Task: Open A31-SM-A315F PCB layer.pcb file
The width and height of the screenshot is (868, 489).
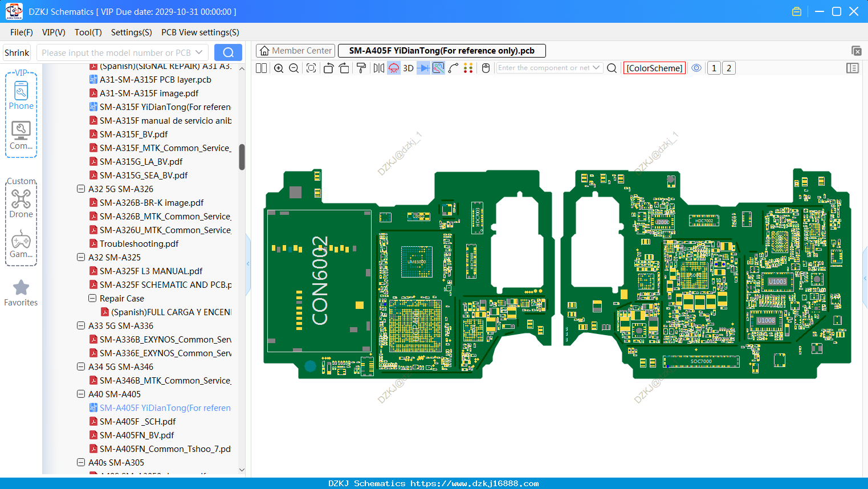Action: (x=155, y=79)
